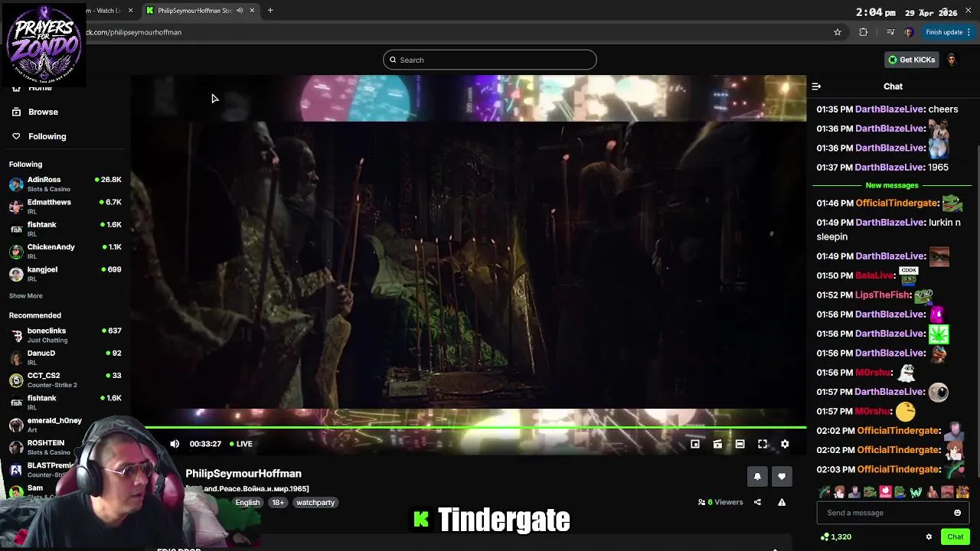This screenshot has height=551, width=980.
Task: Enter fullscreen with the player icon
Action: click(763, 444)
